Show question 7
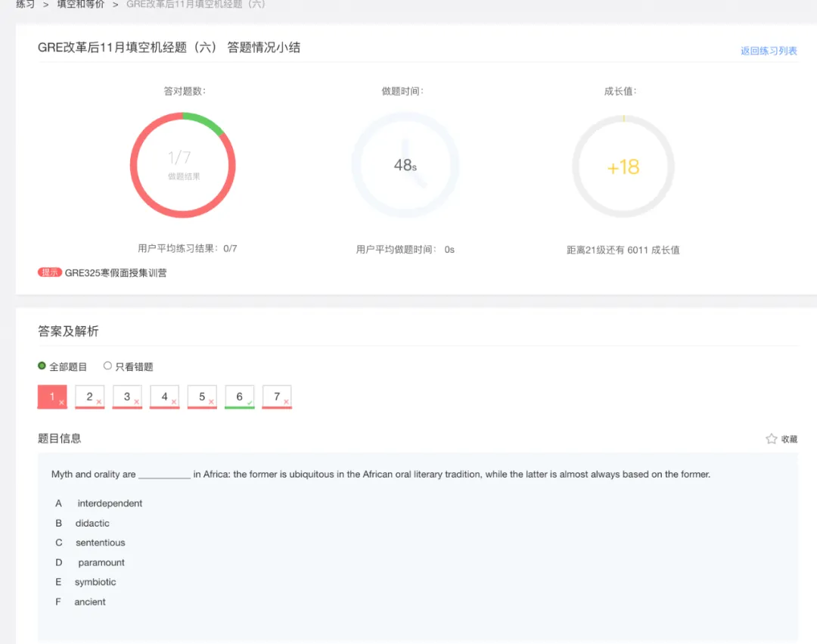Image resolution: width=817 pixels, height=644 pixels. click(277, 397)
